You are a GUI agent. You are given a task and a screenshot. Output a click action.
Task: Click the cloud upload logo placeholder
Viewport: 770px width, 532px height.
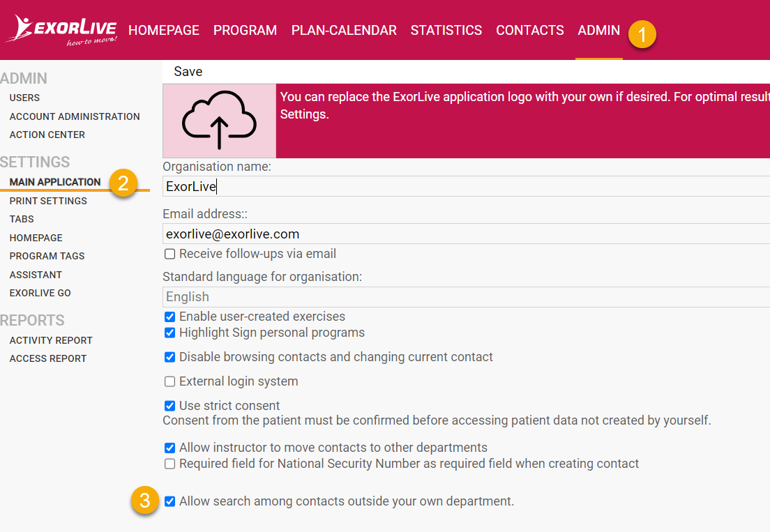pos(218,120)
